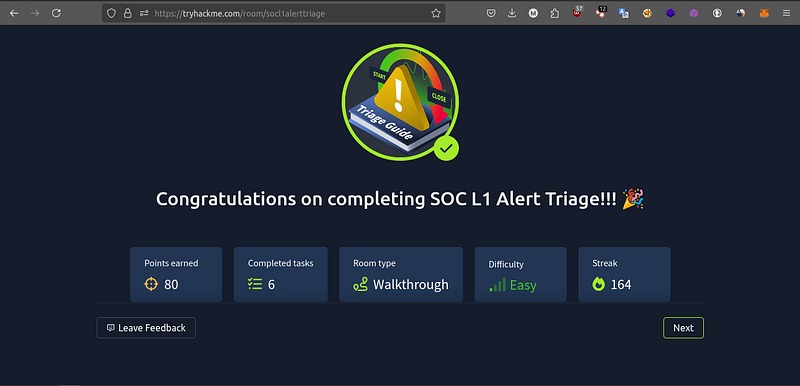Click the Triage Guide room badge image
The height and width of the screenshot is (386, 800).
tap(400, 101)
